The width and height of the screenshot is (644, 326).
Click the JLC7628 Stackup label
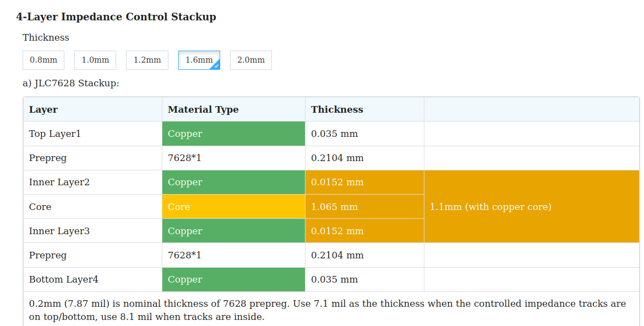click(71, 84)
